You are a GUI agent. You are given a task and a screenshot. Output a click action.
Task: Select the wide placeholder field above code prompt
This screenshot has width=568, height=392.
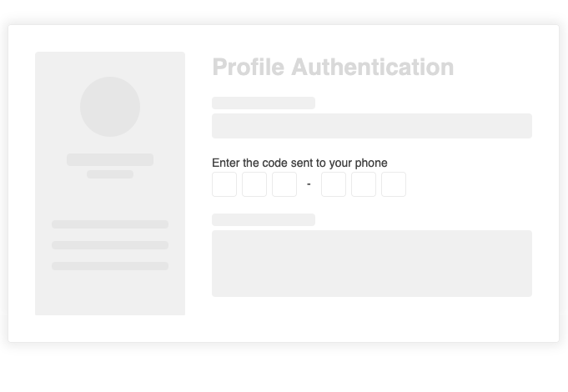pos(372,126)
